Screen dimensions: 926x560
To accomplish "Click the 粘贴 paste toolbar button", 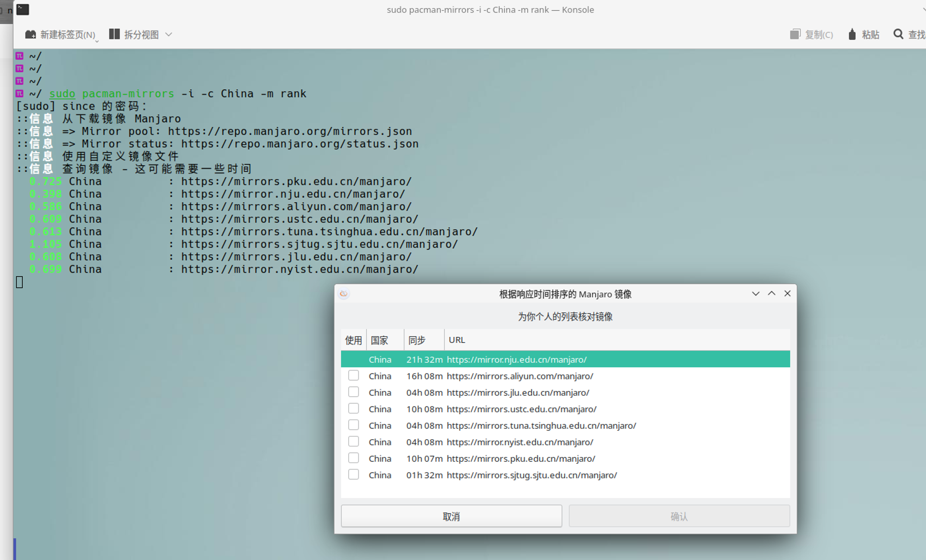I will click(864, 35).
